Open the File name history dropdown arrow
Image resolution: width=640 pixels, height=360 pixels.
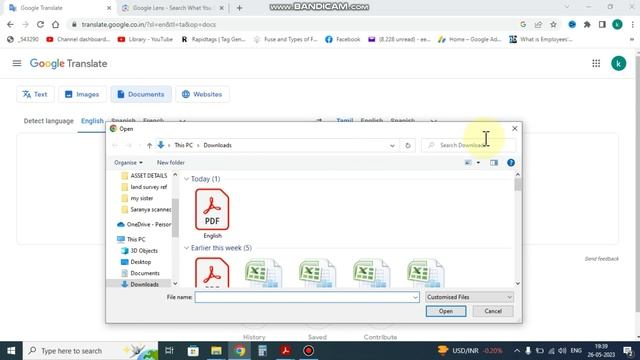(415, 297)
